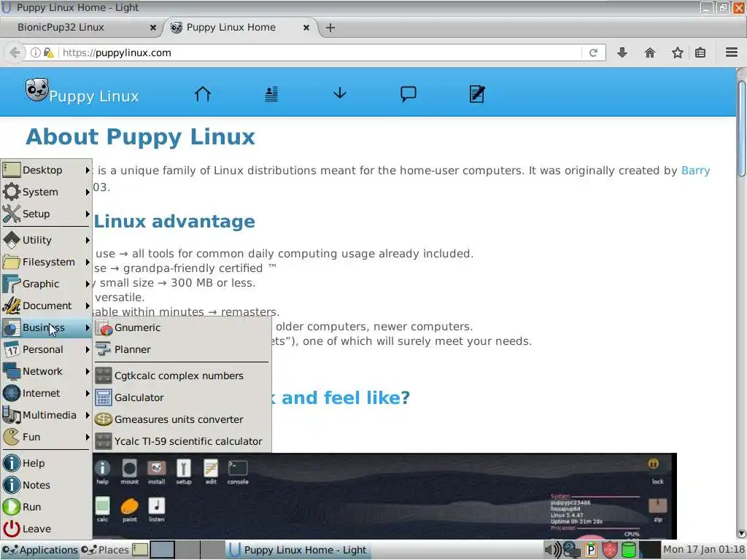
Task: Expand the Fun submenu
Action: tap(46, 437)
